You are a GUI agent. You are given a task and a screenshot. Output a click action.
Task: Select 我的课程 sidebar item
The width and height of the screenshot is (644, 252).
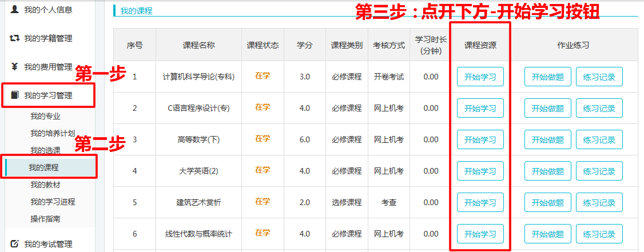point(44,167)
